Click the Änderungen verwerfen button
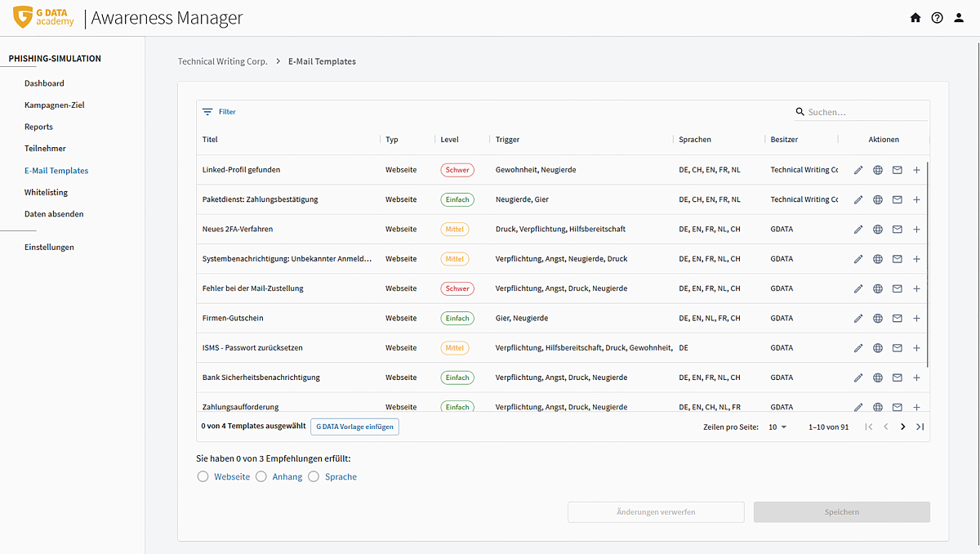The height and width of the screenshot is (554, 980). 656,512
